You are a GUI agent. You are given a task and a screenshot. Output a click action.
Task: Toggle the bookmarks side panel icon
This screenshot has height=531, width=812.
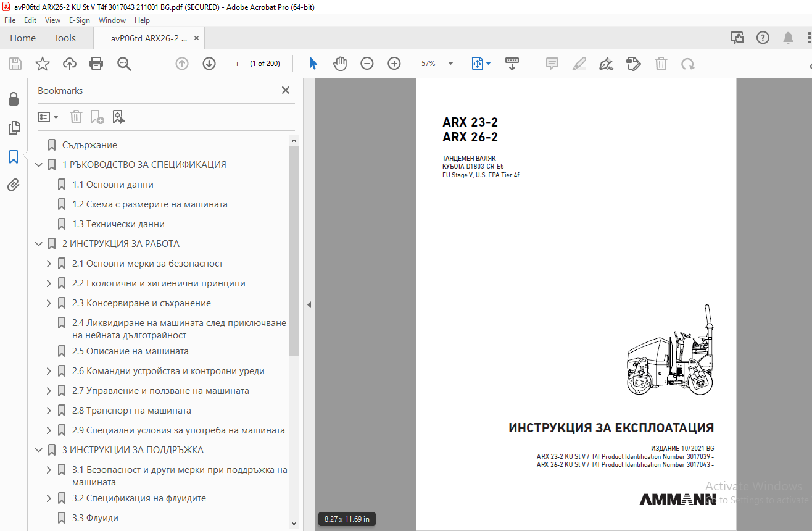point(14,156)
